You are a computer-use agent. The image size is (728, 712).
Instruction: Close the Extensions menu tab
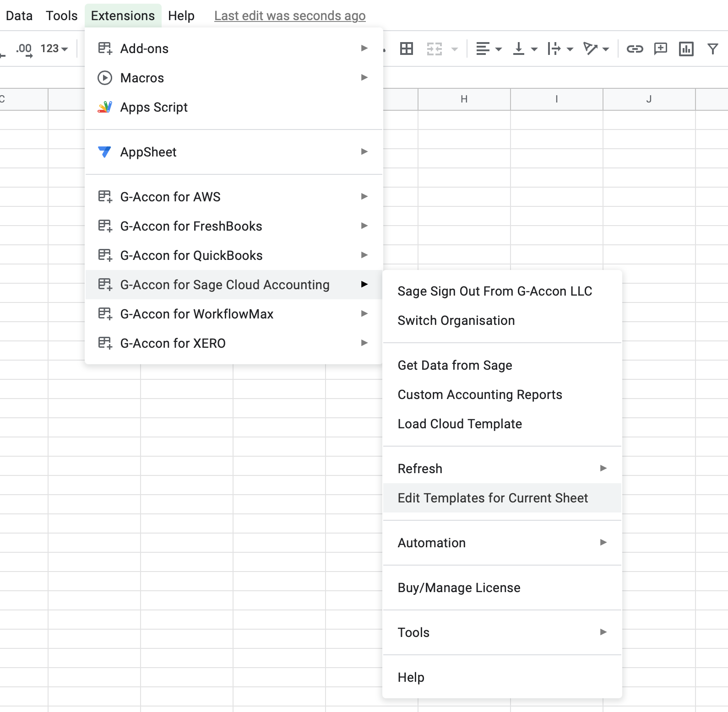[123, 16]
